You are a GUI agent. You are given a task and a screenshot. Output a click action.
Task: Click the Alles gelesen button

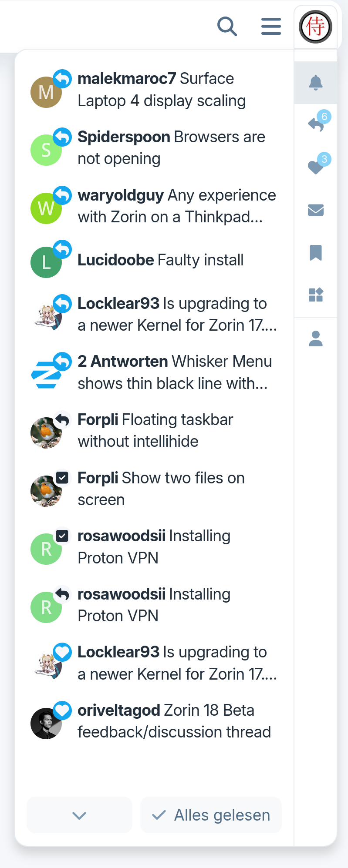tap(211, 815)
